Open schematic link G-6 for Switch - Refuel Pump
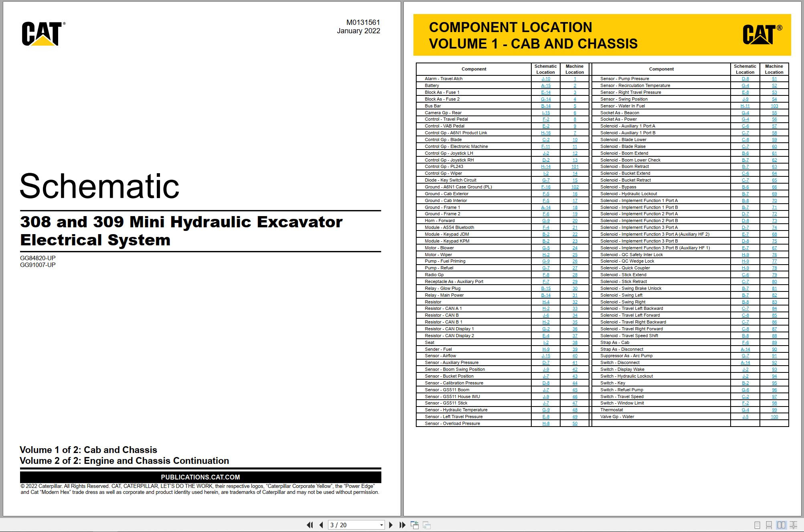 click(x=745, y=390)
